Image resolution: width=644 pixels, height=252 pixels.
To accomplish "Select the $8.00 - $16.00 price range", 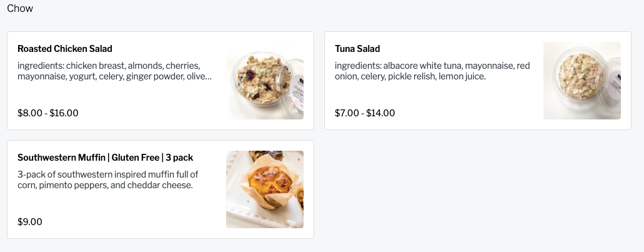I will point(48,113).
